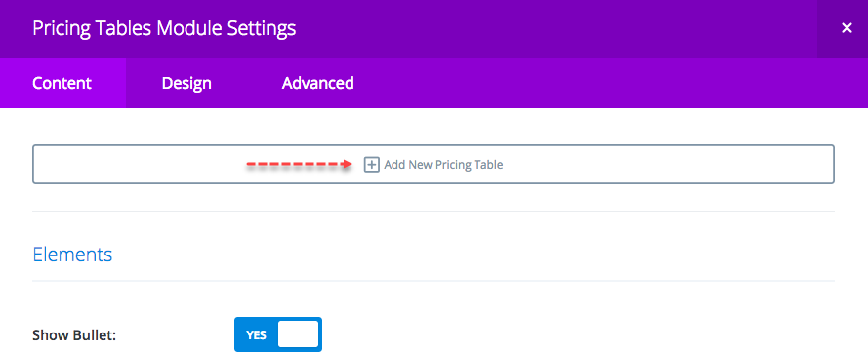The height and width of the screenshot is (353, 868).
Task: Toggle the Show Bullet switch off
Action: tap(278, 334)
